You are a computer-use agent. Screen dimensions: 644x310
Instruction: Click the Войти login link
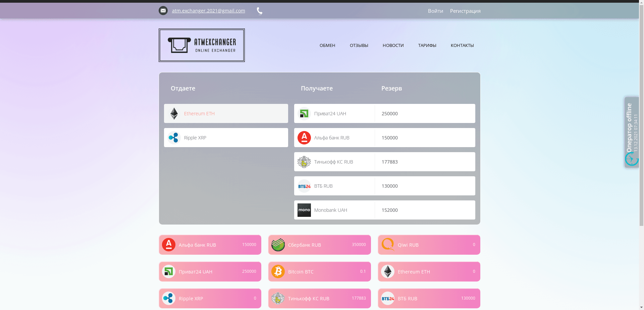435,11
